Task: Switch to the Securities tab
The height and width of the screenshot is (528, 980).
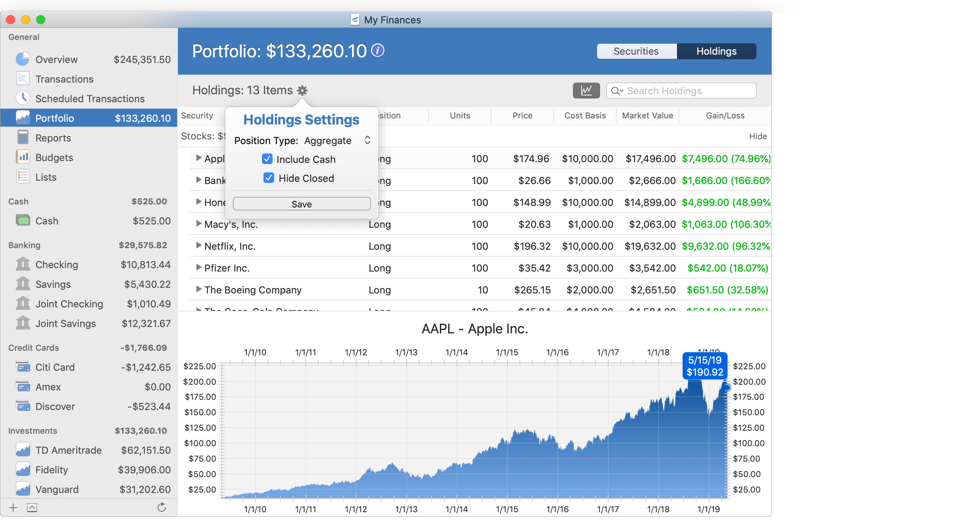Action: [636, 51]
